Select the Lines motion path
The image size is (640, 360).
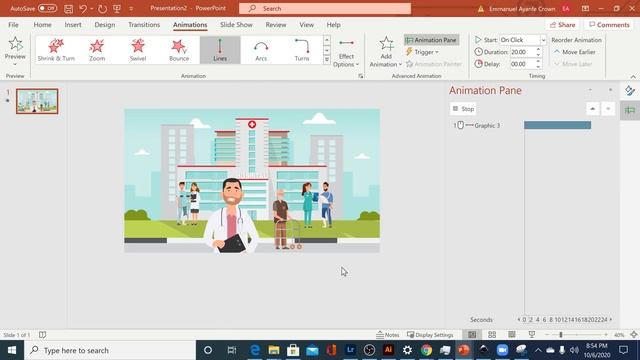coord(220,50)
